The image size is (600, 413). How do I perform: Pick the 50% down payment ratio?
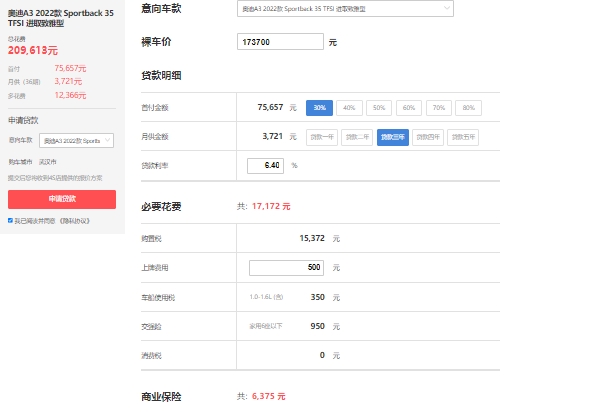378,107
